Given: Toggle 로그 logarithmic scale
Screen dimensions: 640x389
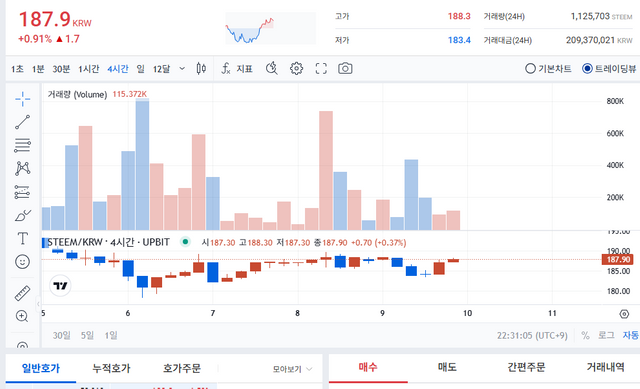Looking at the screenshot, I should pos(606,336).
